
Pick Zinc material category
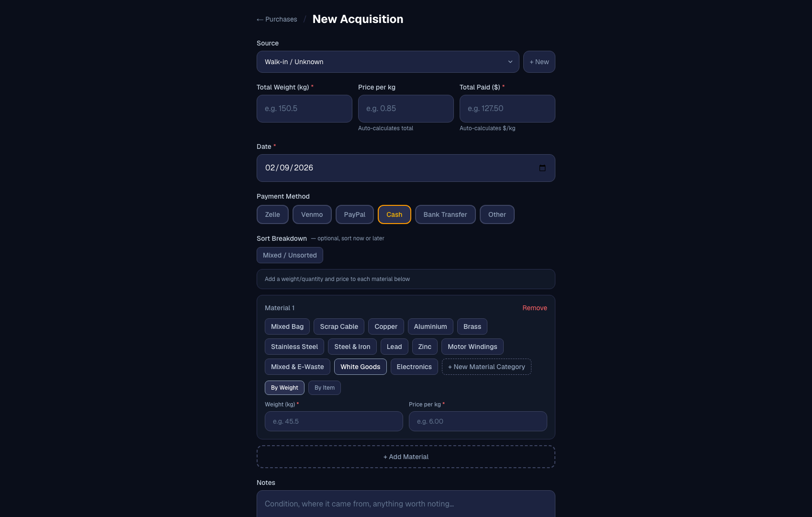(425, 347)
